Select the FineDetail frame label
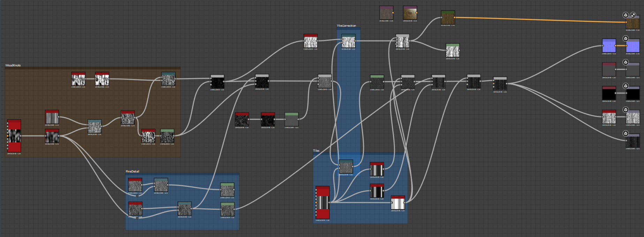The width and height of the screenshot is (644, 237). (x=132, y=171)
